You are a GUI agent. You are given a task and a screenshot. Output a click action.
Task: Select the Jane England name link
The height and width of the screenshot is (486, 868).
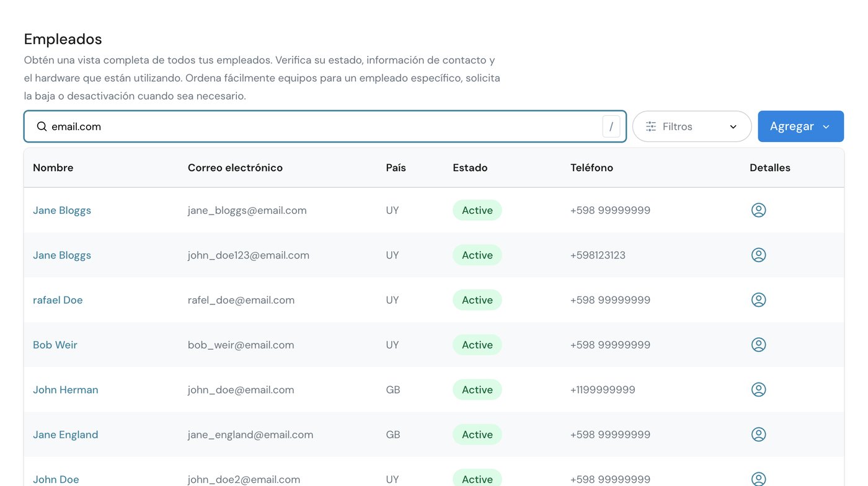(x=66, y=435)
